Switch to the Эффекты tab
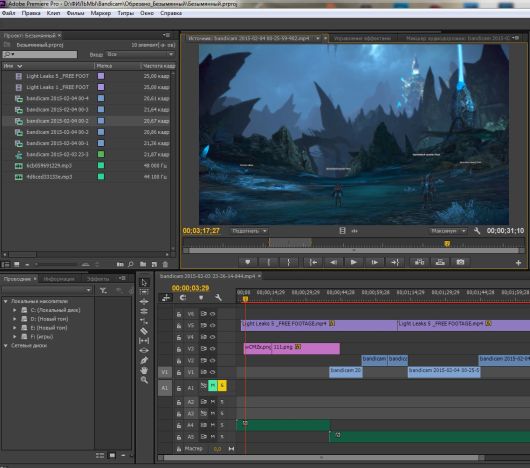The image size is (530, 468). pyautogui.click(x=98, y=279)
